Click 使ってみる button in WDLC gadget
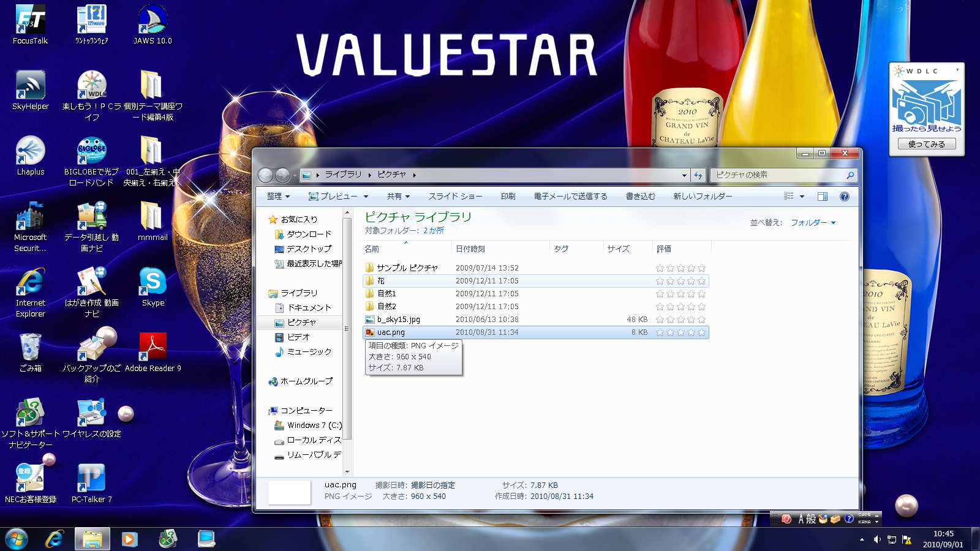This screenshot has height=551, width=980. pyautogui.click(x=927, y=144)
